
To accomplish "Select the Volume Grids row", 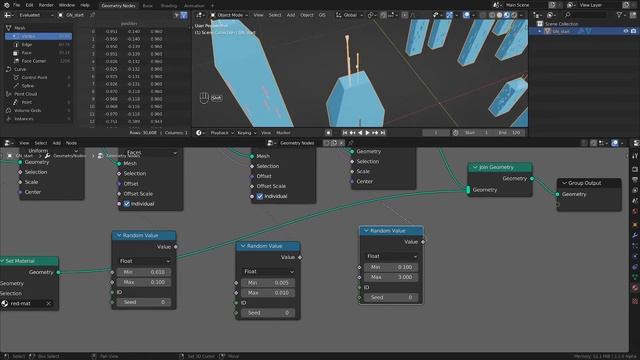I will point(39,110).
